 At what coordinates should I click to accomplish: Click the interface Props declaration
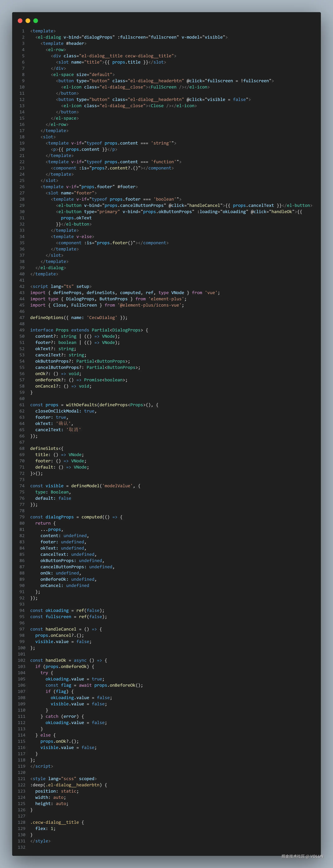click(49, 330)
